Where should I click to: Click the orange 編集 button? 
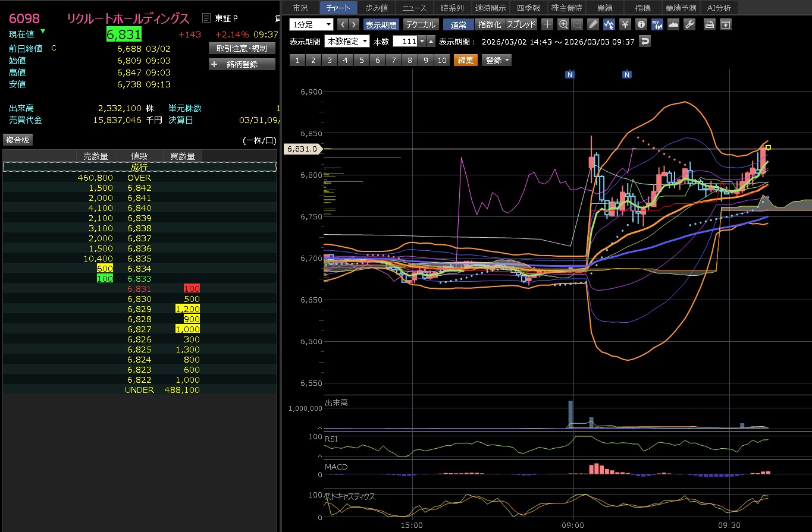[465, 60]
